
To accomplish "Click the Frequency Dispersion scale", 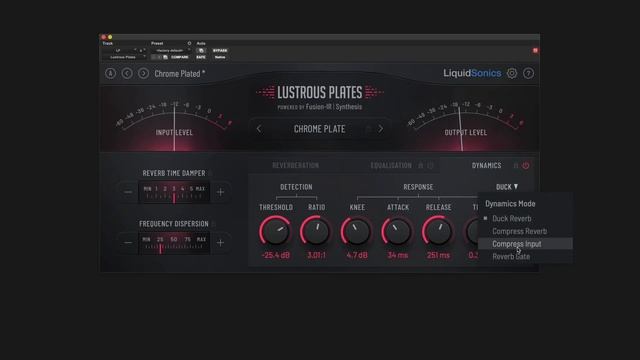I will [x=174, y=243].
